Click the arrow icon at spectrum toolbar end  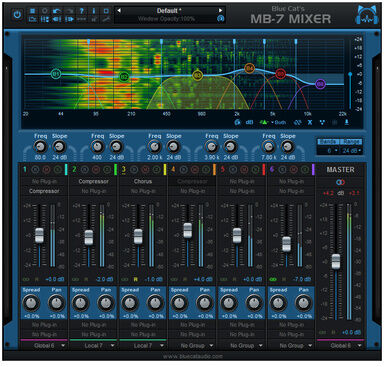347,122
